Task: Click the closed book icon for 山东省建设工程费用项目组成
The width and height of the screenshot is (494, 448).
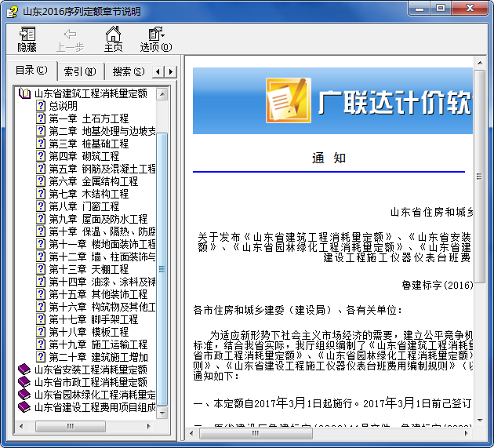Action: coord(24,407)
